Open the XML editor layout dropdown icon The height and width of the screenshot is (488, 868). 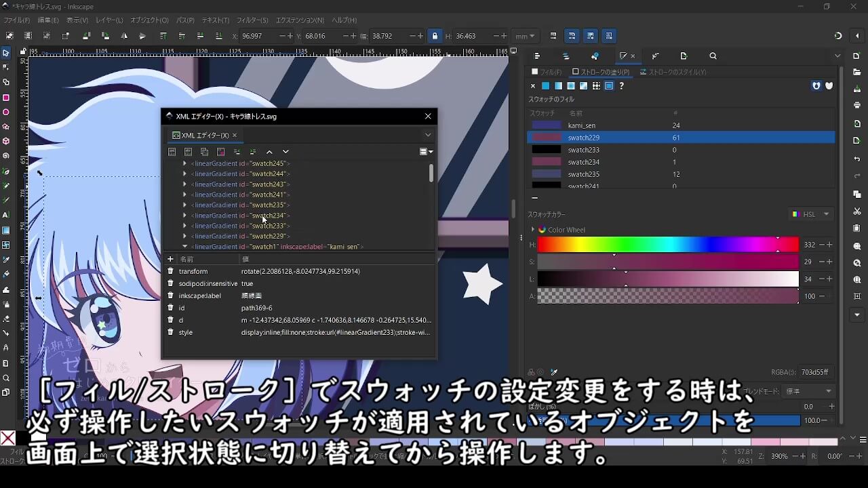tap(427, 152)
